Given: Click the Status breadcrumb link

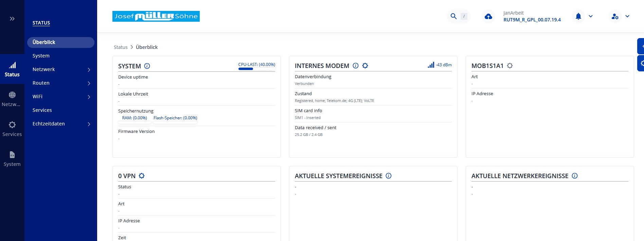Looking at the screenshot, I should tap(121, 47).
